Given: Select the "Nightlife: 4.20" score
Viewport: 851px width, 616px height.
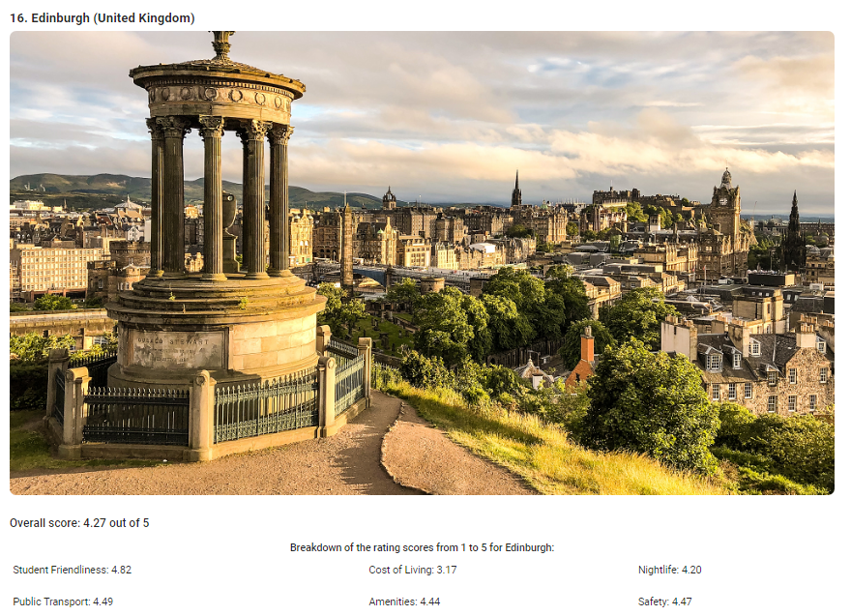Looking at the screenshot, I should point(670,570).
